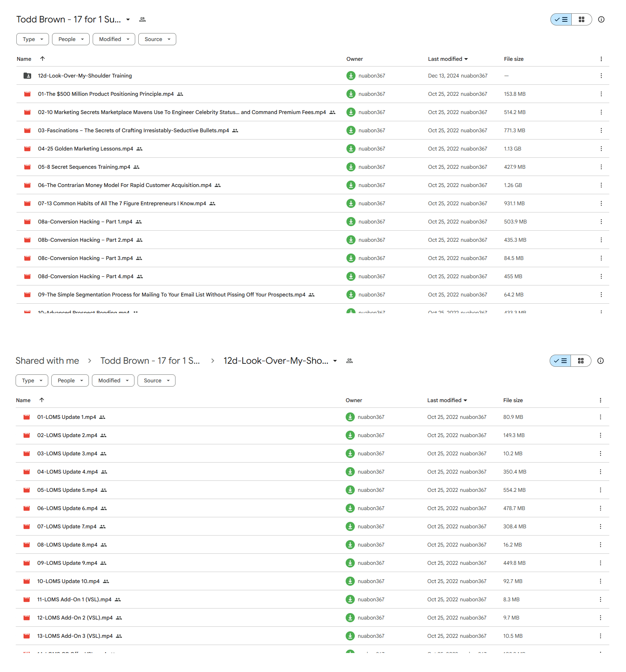Switch to list layout in top panel
626x672 pixels.
(561, 19)
